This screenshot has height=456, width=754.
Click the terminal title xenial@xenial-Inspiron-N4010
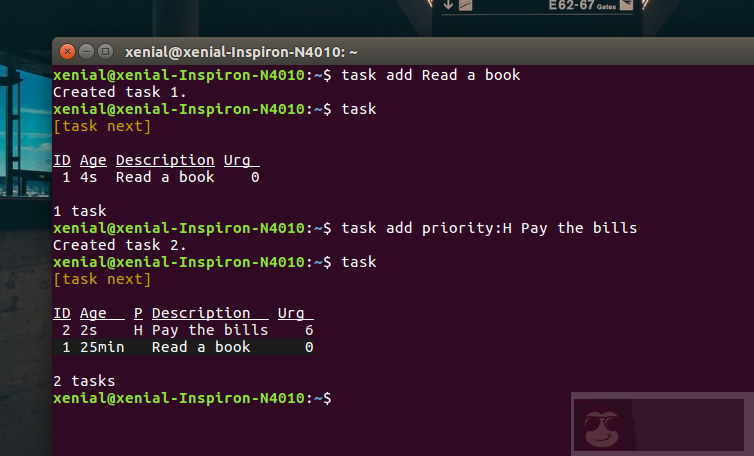(x=241, y=52)
